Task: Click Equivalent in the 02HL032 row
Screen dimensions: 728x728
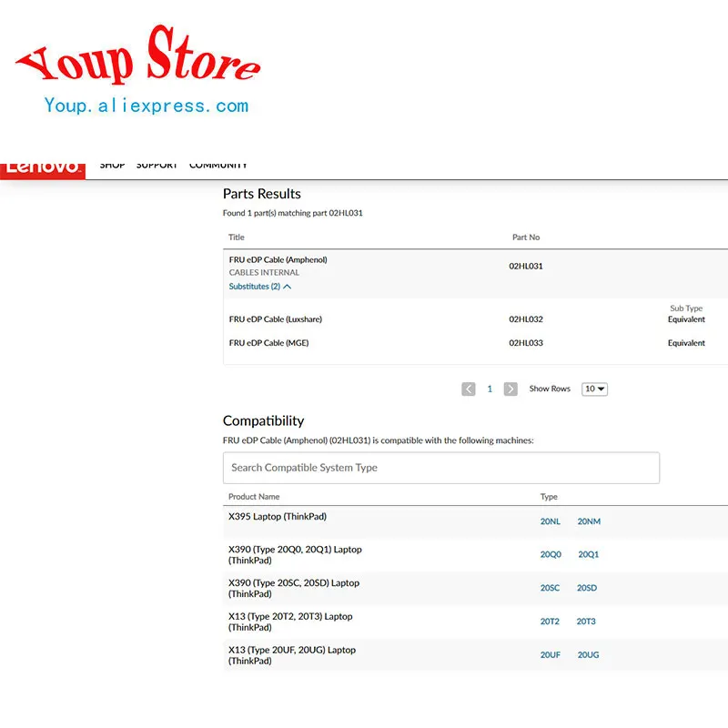Action: 686,319
